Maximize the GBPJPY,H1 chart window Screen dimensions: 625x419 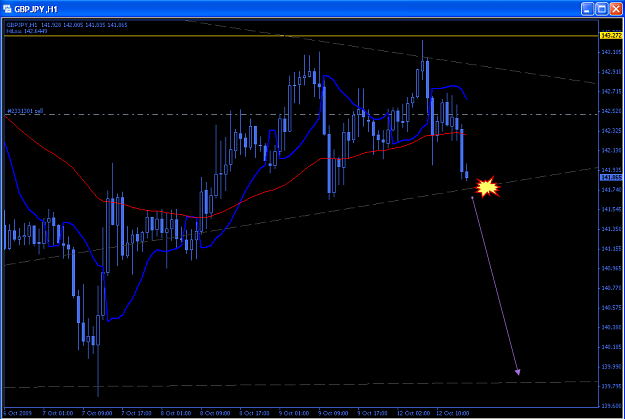point(602,9)
